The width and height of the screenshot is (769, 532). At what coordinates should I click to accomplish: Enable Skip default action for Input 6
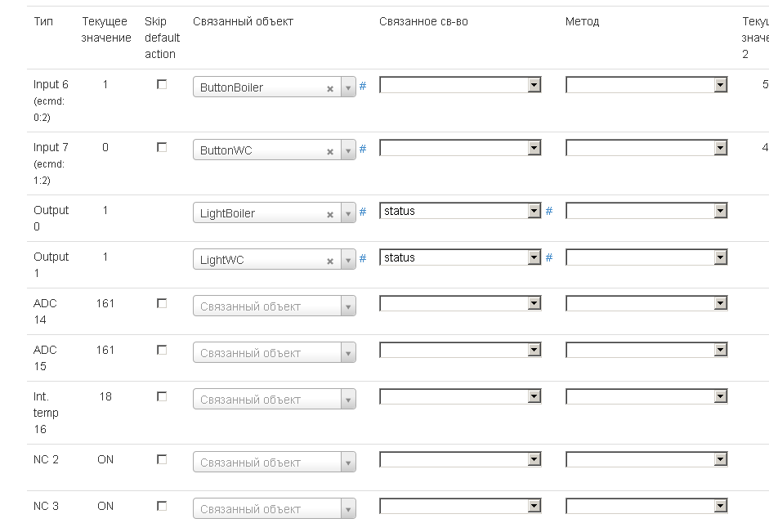point(162,84)
